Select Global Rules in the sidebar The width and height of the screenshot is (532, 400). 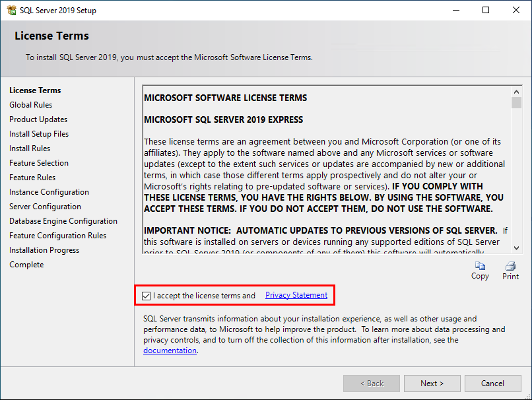(x=30, y=105)
